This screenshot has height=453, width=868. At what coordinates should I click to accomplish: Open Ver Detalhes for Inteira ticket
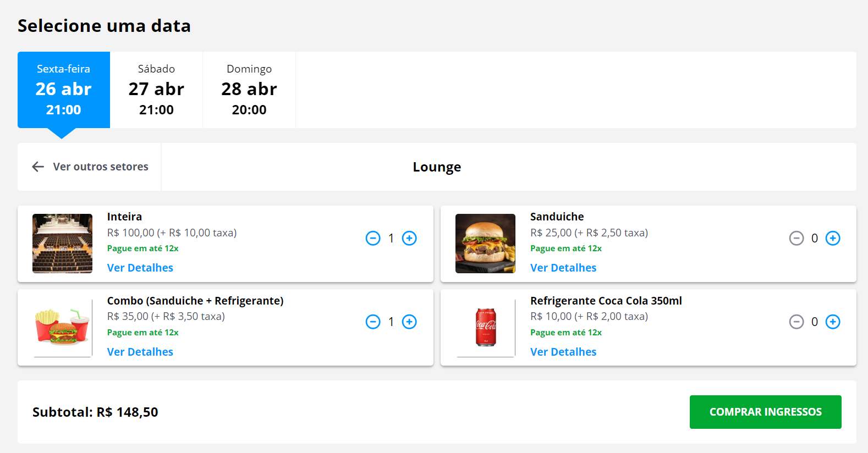coord(140,268)
